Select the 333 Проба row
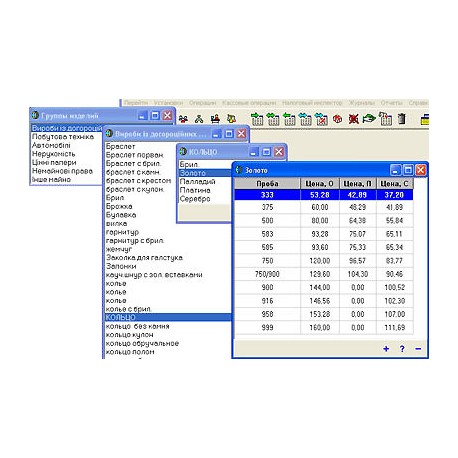 click(324, 195)
